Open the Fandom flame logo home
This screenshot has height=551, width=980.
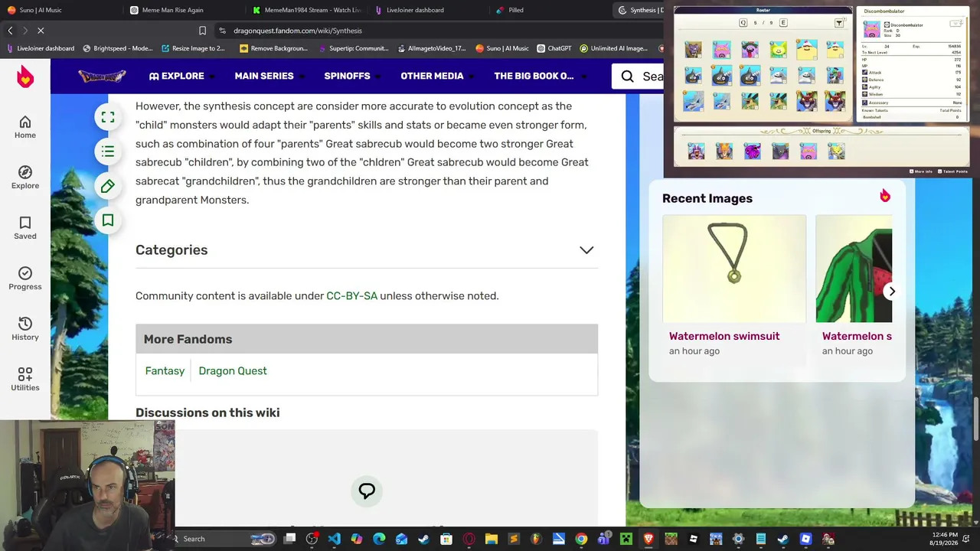click(x=25, y=77)
